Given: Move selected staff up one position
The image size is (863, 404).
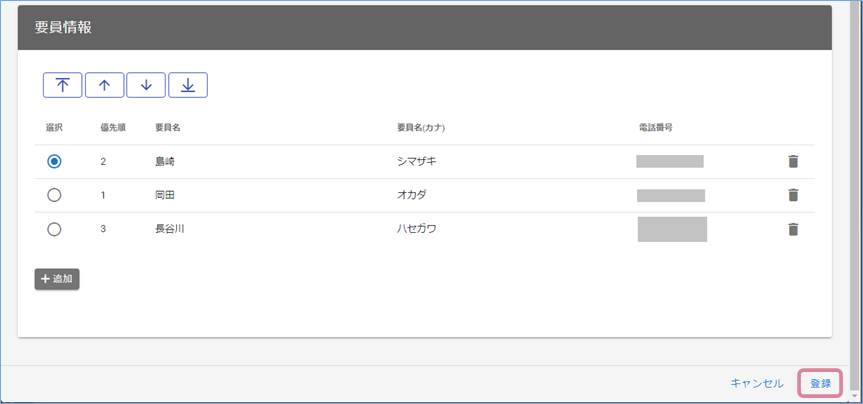Looking at the screenshot, I should 104,85.
